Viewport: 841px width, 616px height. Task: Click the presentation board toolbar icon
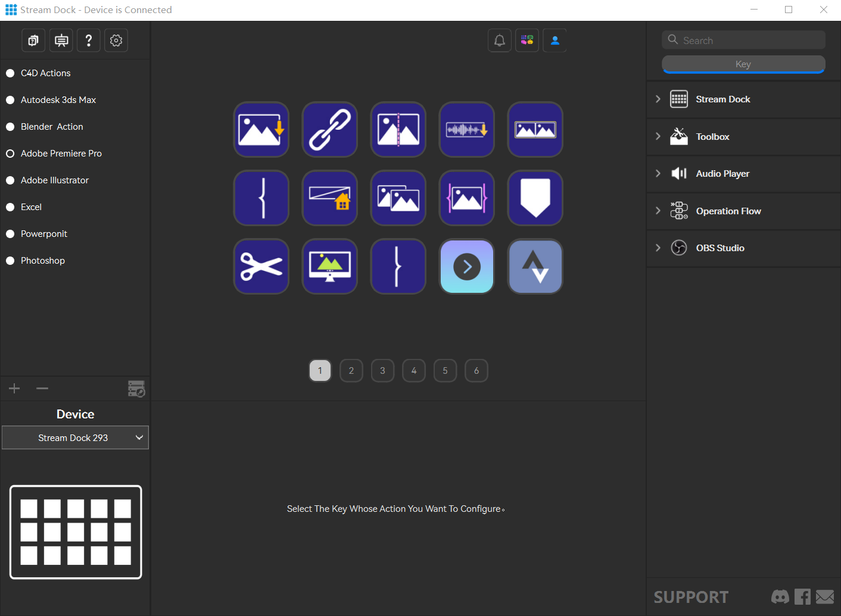point(61,40)
